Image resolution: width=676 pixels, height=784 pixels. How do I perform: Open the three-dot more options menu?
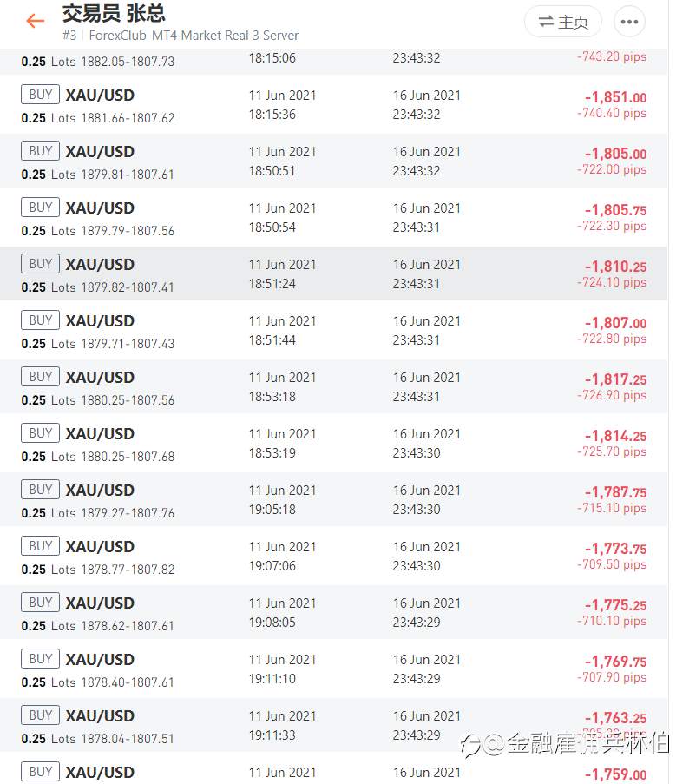coord(629,22)
